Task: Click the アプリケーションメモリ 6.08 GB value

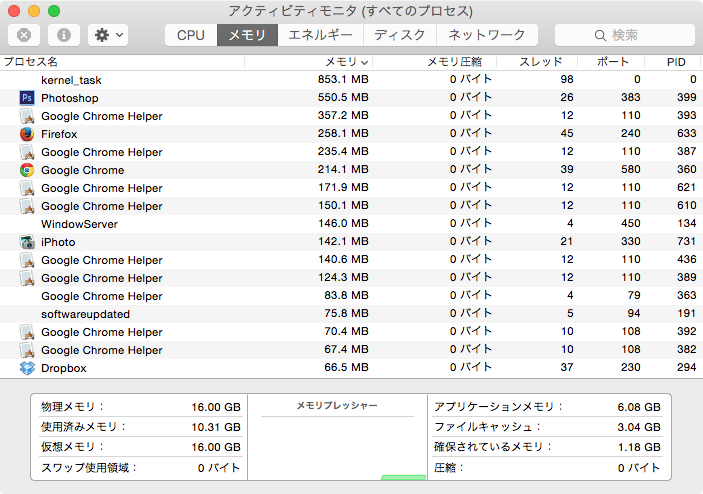Action: click(x=638, y=407)
